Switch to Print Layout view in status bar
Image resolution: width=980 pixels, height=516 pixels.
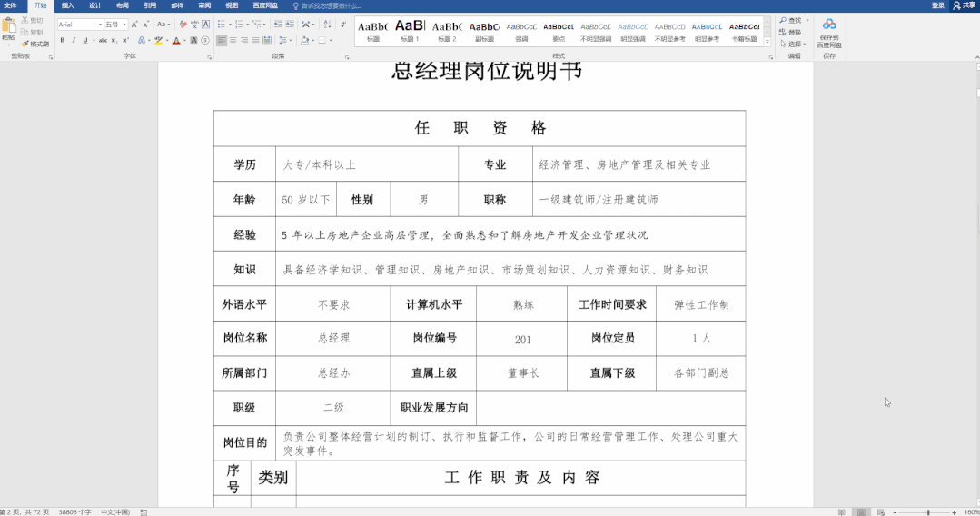(861, 512)
